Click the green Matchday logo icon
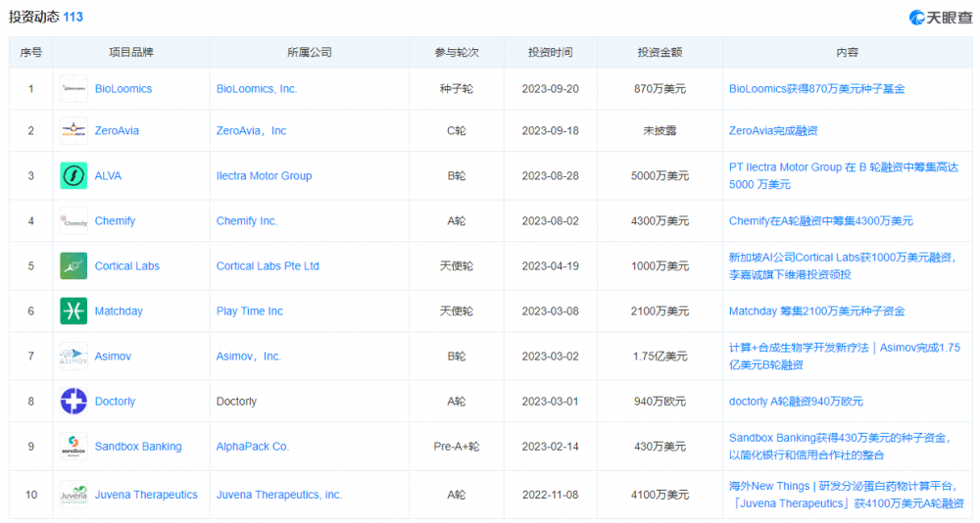The width and height of the screenshot is (980, 523). coord(73,310)
